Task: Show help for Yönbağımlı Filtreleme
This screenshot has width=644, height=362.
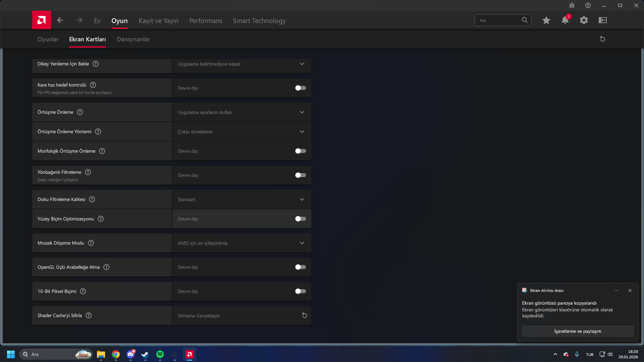Action: 88,172
